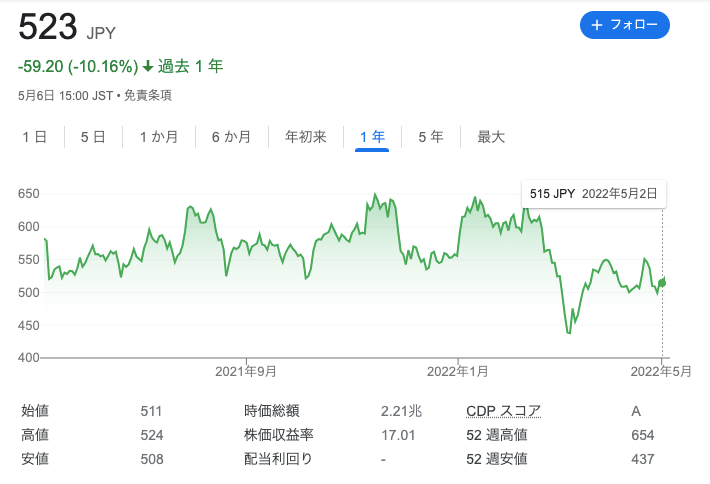Click the 2022年5月 axis label
Screen dimensions: 710x484
(661, 372)
